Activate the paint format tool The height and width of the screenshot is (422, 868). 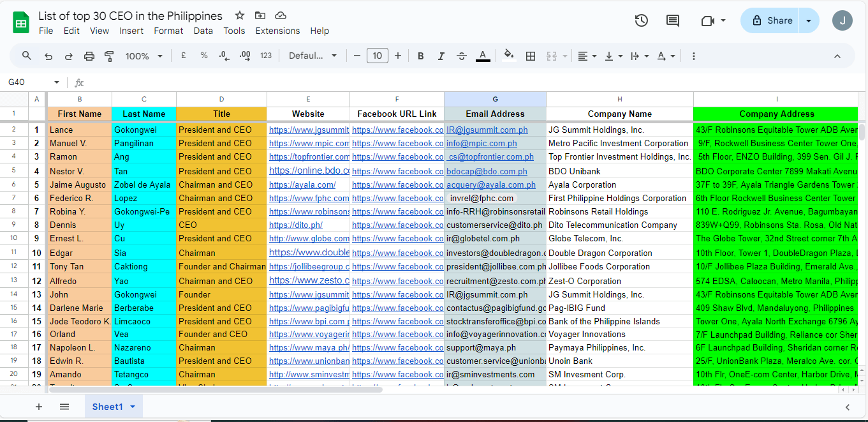tap(109, 56)
